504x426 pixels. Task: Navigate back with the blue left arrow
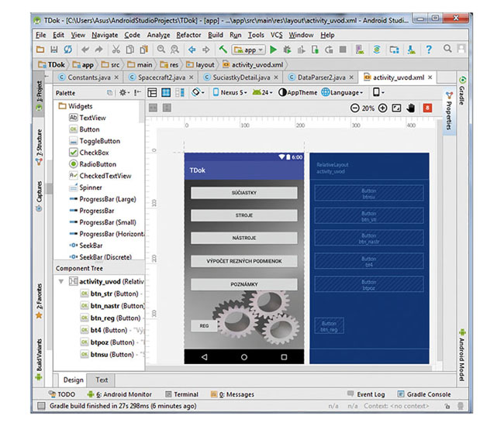(192, 50)
